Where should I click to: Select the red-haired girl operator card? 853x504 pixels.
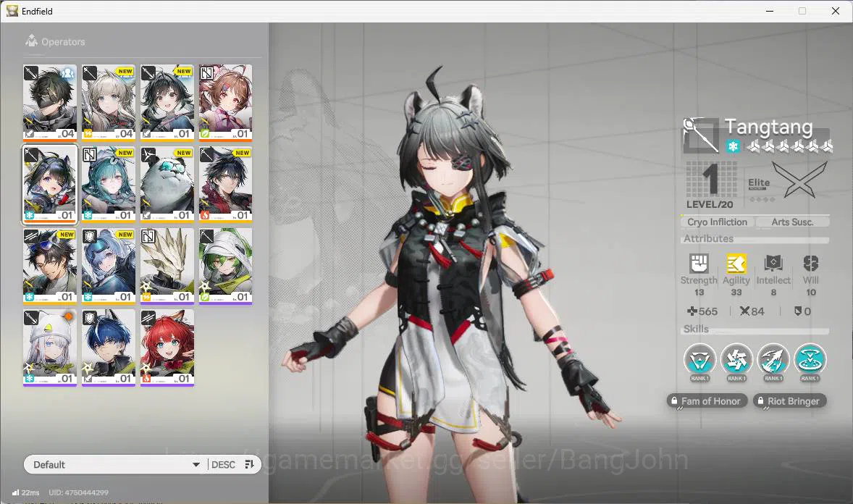coord(167,348)
